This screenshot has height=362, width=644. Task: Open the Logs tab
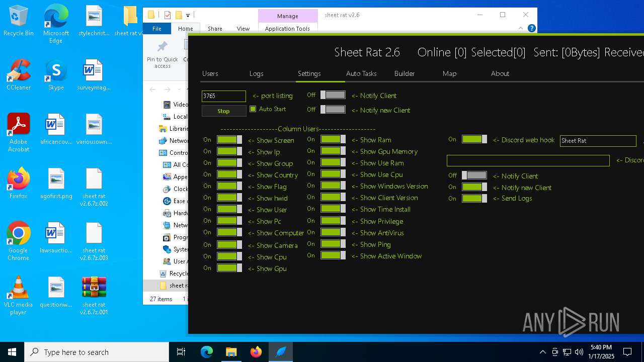pos(257,73)
